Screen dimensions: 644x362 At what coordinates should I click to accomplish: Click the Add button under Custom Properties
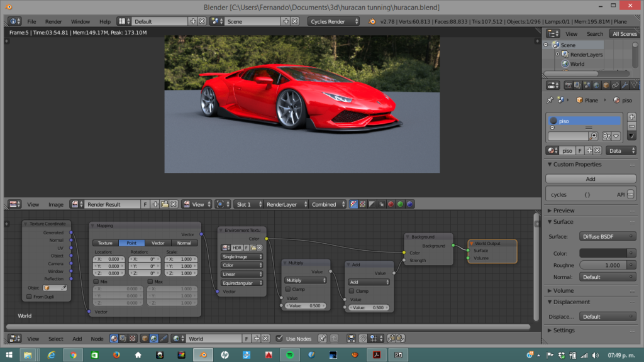(x=591, y=179)
